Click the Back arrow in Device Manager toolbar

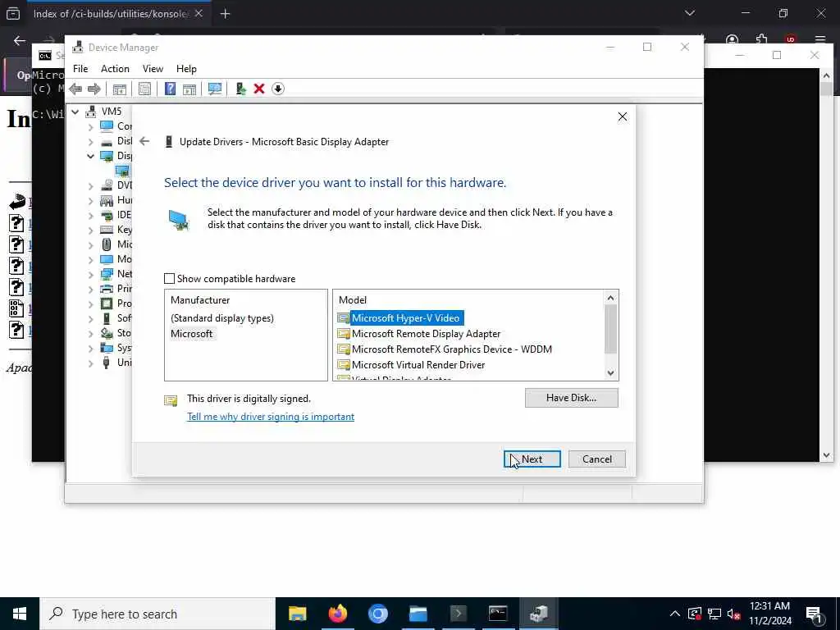pyautogui.click(x=75, y=89)
